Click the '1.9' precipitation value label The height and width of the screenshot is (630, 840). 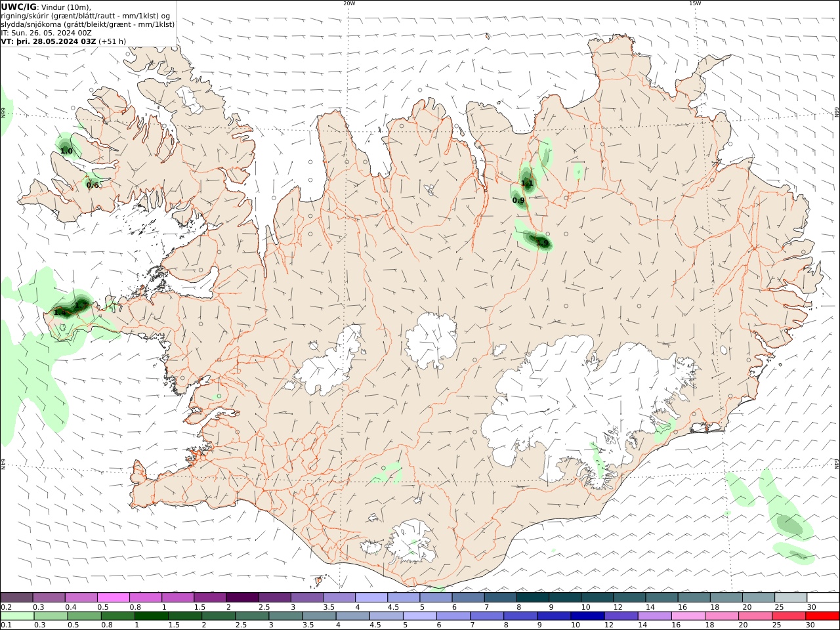[x=543, y=243]
